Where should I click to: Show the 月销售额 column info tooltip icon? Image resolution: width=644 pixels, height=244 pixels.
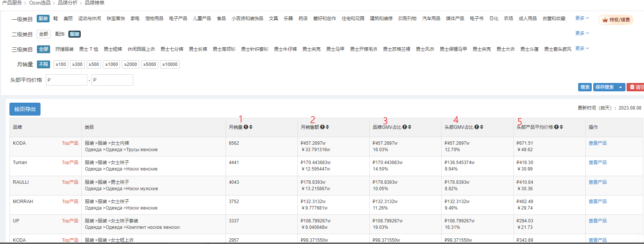(322, 127)
